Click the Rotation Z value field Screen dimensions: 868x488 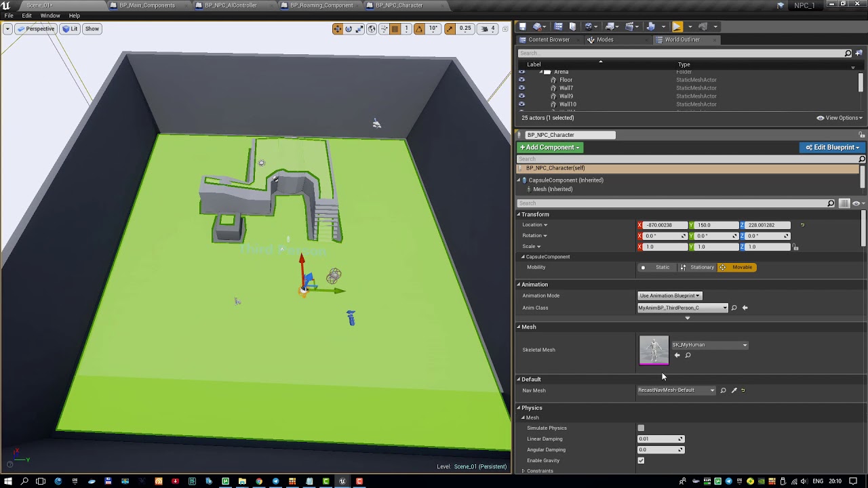(768, 236)
